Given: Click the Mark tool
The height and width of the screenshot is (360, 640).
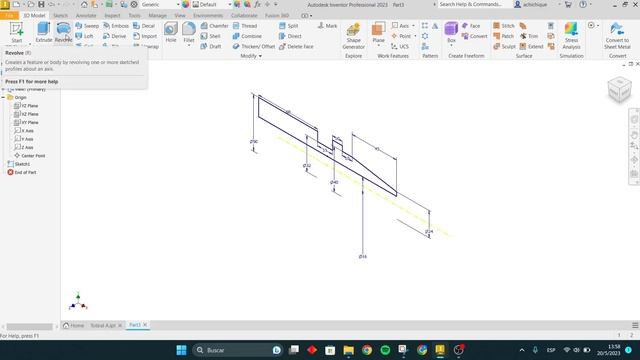Looking at the screenshot, I should click(x=327, y=26).
